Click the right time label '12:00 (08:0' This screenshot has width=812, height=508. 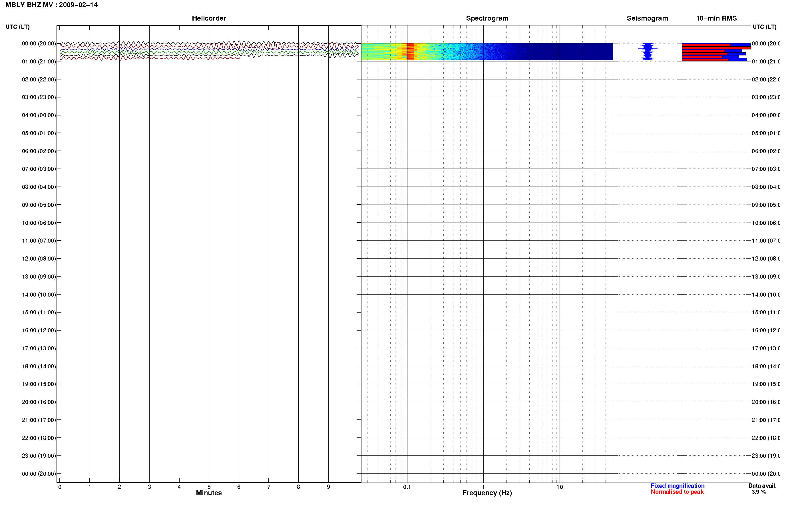[x=766, y=259]
